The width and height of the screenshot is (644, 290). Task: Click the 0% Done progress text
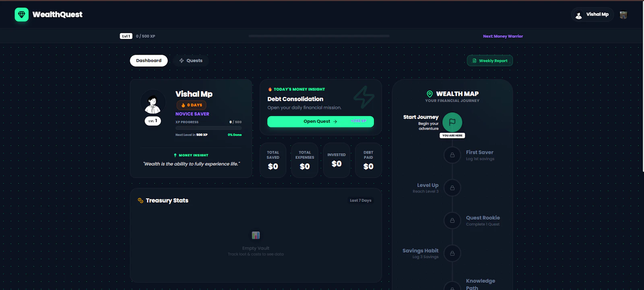(x=235, y=135)
